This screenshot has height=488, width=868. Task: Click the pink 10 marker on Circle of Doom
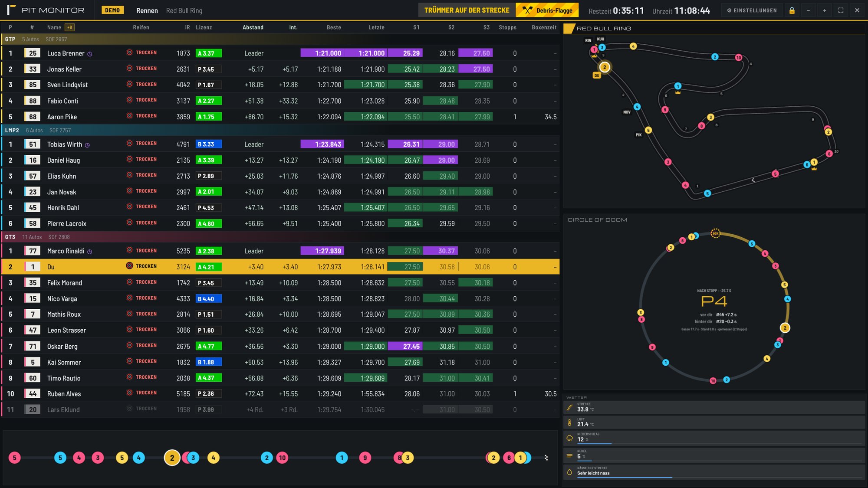[713, 381]
